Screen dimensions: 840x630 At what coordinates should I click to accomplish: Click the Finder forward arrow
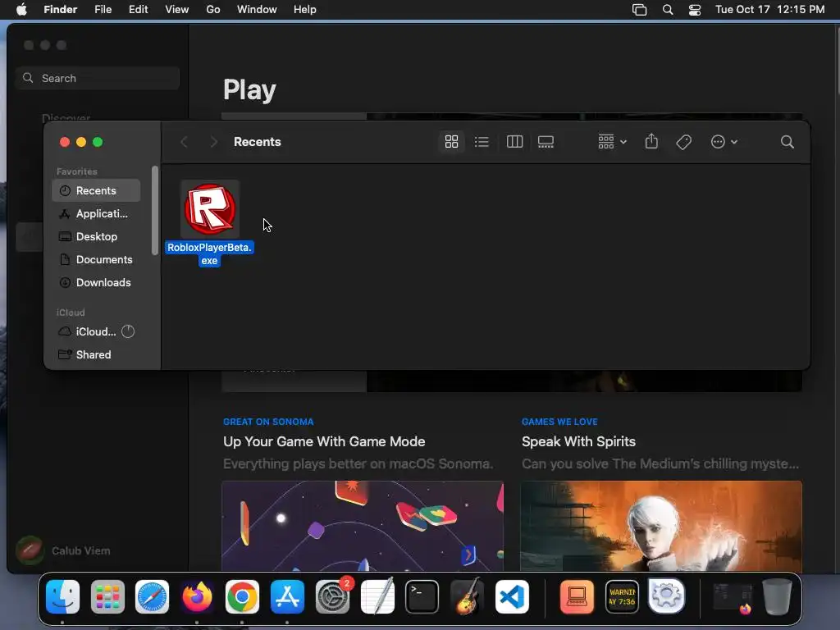click(x=214, y=141)
